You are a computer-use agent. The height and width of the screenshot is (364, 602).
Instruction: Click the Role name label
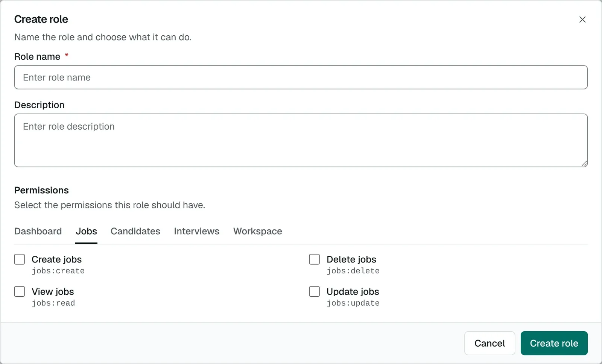point(37,57)
